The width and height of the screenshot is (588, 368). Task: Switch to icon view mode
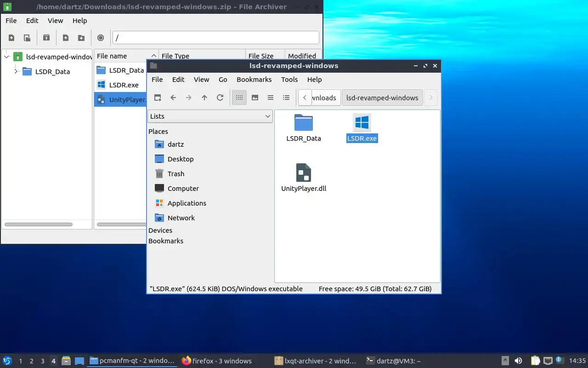click(x=239, y=98)
